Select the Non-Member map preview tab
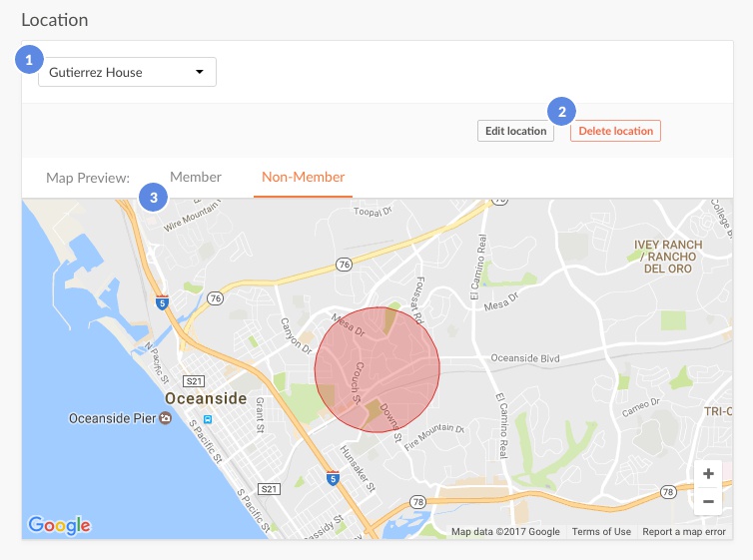753x560 pixels. click(x=303, y=177)
